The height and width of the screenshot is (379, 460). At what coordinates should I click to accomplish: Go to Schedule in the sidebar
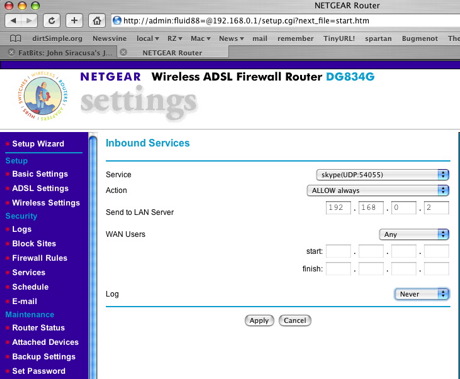(30, 287)
